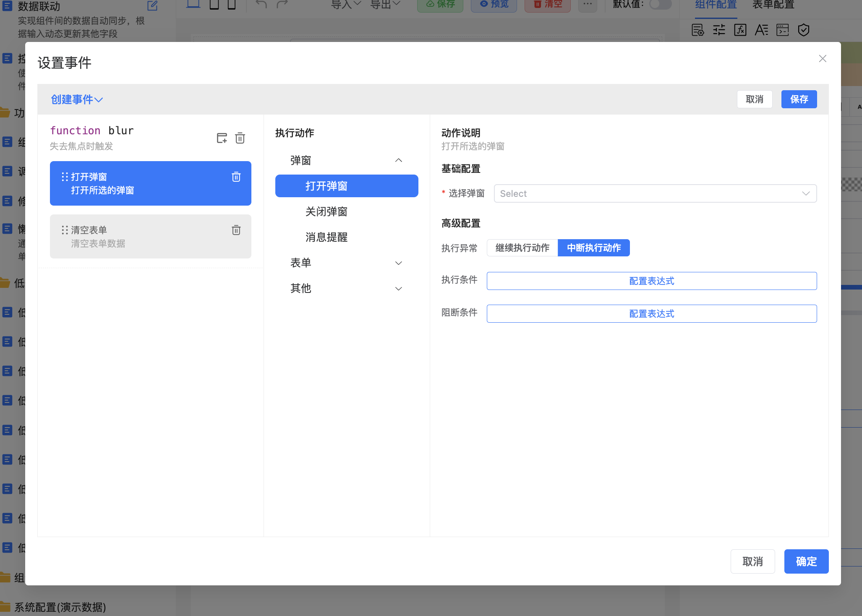Delete the 打开弹窗 action item

236,177
